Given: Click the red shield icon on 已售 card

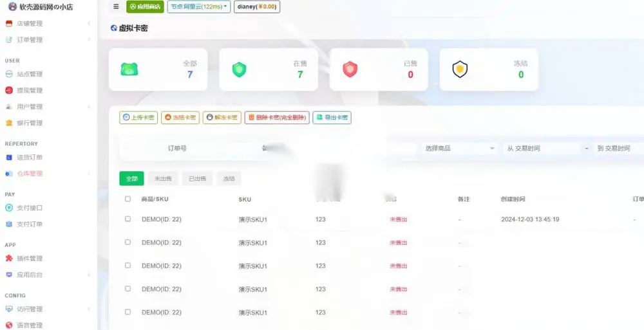Looking at the screenshot, I should [x=350, y=69].
